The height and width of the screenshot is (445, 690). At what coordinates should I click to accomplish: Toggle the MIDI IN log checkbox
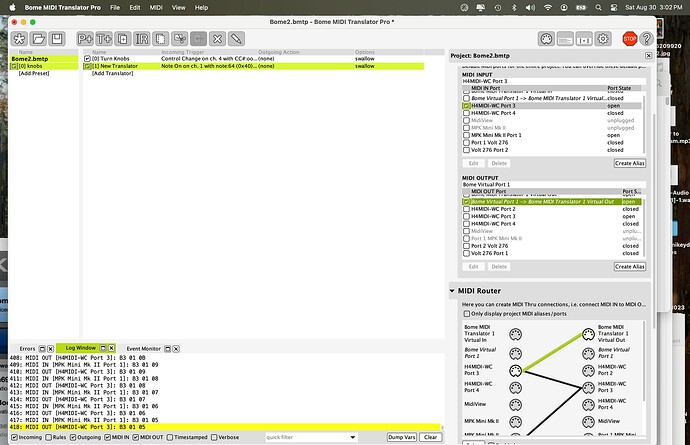tap(107, 437)
